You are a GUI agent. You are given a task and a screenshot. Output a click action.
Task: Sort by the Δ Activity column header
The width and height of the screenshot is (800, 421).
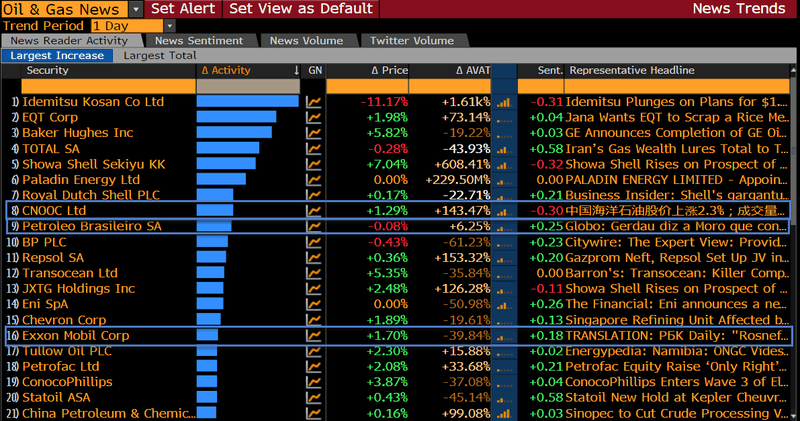248,70
